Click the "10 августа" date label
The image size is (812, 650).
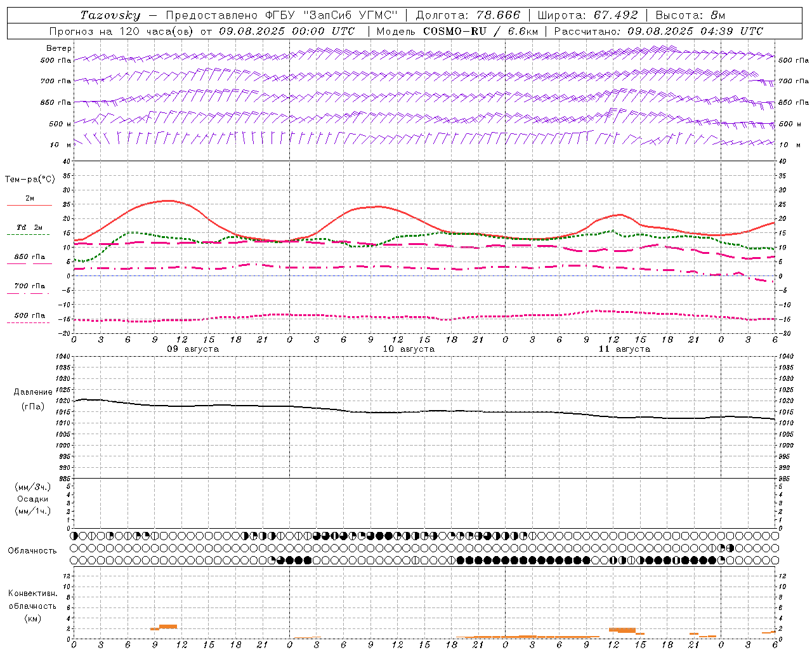(x=409, y=349)
